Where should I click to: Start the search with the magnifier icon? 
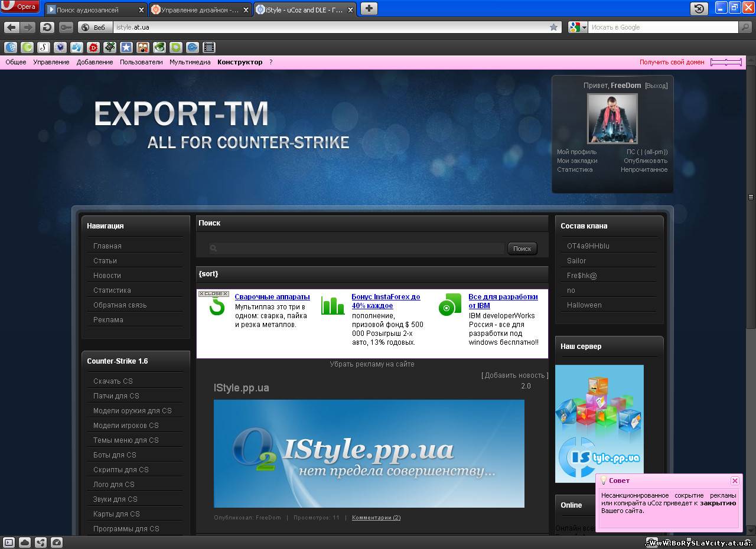coord(746,27)
